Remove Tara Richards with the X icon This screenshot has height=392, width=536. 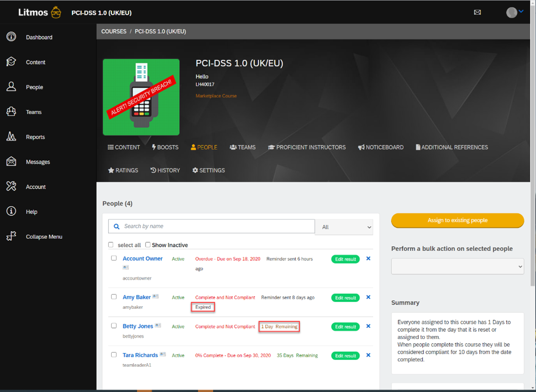tap(368, 355)
